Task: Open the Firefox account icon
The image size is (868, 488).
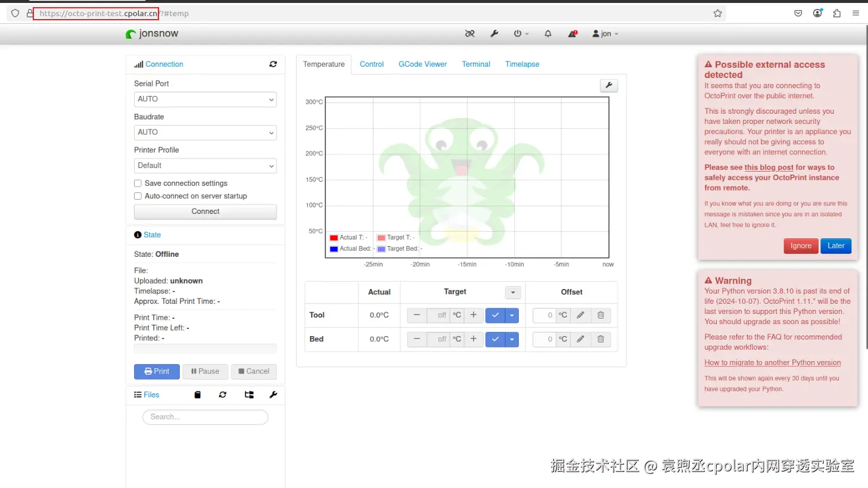Action: pos(818,13)
